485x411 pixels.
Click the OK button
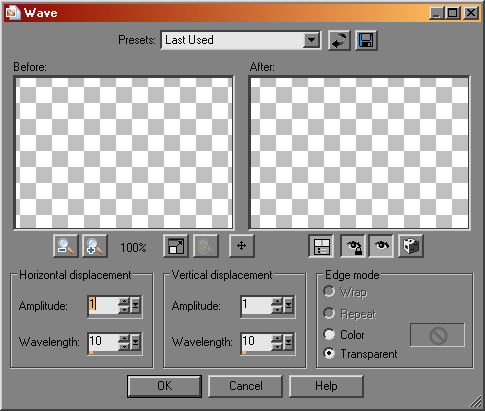164,386
